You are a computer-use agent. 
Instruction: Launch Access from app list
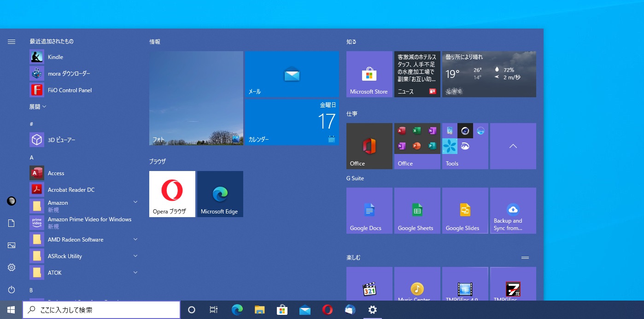coord(83,173)
